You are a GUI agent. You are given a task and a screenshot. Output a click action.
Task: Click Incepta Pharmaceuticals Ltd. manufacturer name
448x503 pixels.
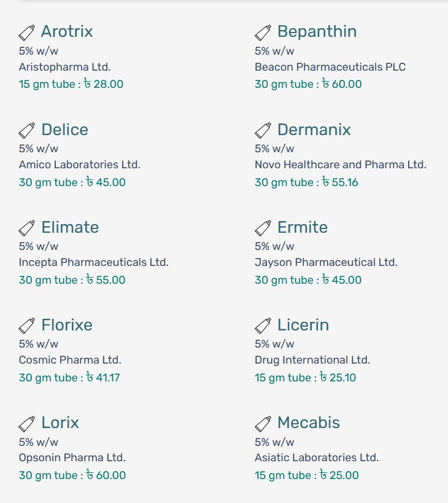pos(94,262)
